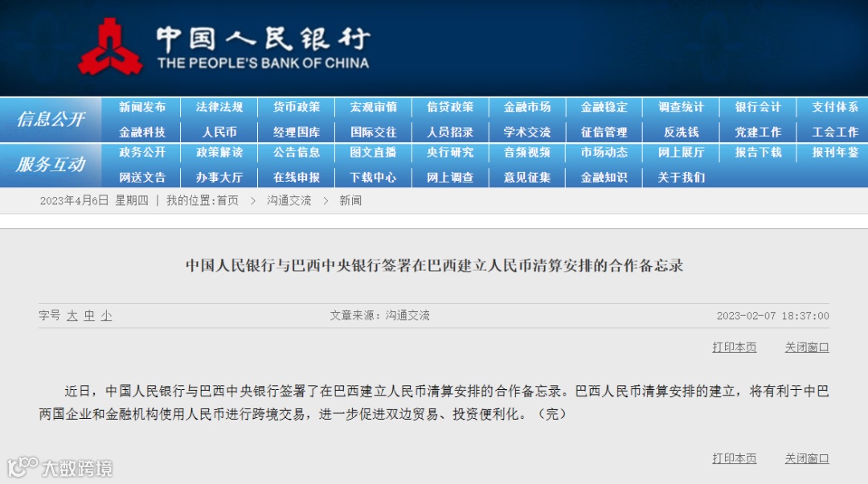Screen dimensions: 868x484
Task: Select 国际交往 navigation item
Action: [x=373, y=133]
